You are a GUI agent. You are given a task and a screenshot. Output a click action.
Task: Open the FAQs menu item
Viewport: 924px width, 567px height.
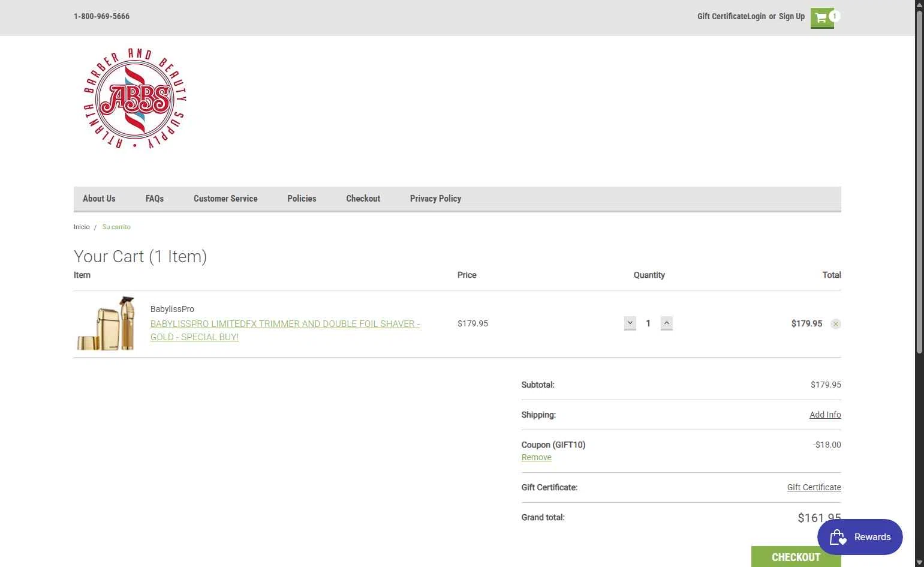pyautogui.click(x=155, y=199)
